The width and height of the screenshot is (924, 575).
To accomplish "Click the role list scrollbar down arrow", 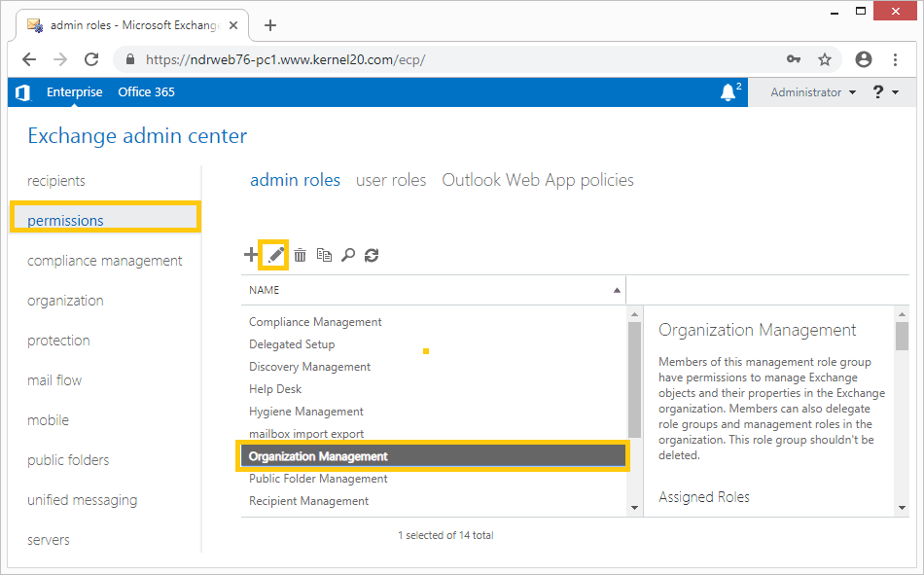I will click(635, 507).
